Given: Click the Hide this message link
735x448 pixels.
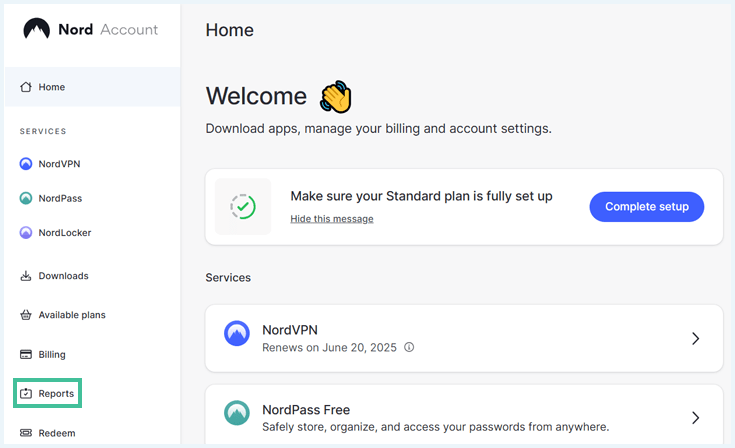Looking at the screenshot, I should [x=332, y=219].
